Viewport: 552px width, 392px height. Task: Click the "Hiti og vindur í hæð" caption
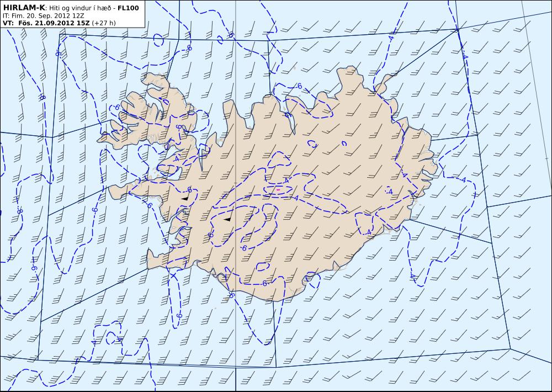81,8
